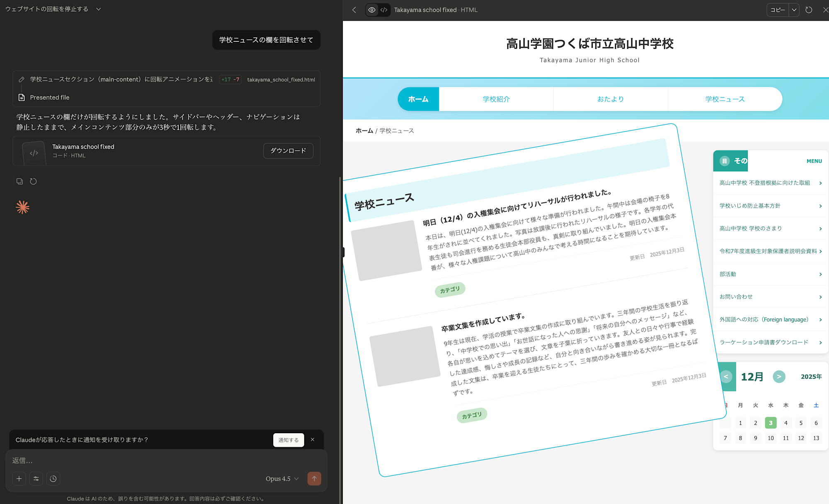This screenshot has width=829, height=504.
Task: Click the plus attachment icon
Action: tap(19, 479)
